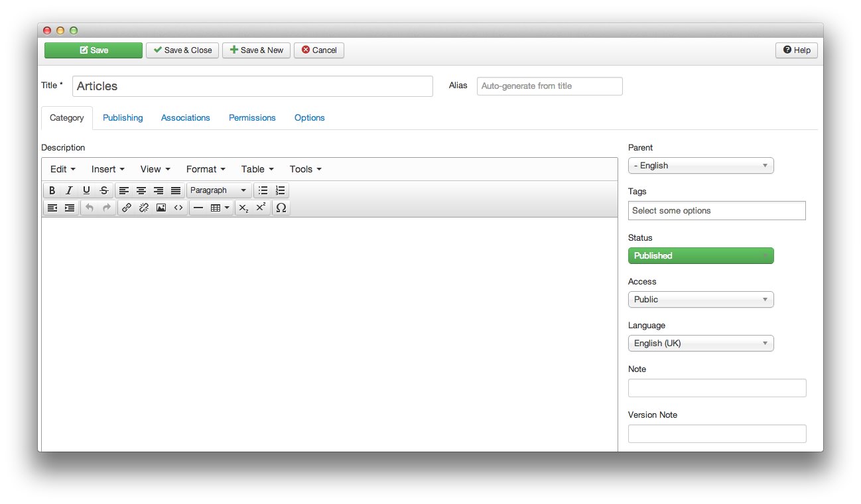
Task: Switch to the Publishing tab
Action: pyautogui.click(x=123, y=118)
